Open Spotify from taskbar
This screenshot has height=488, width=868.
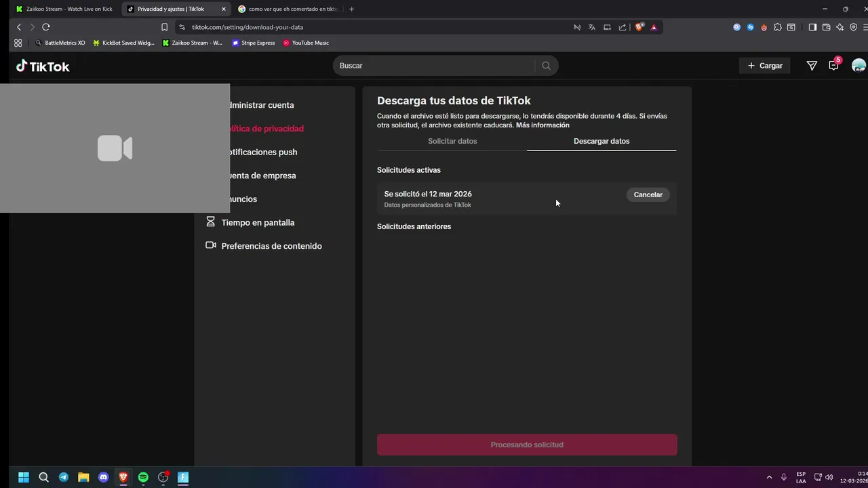(143, 477)
